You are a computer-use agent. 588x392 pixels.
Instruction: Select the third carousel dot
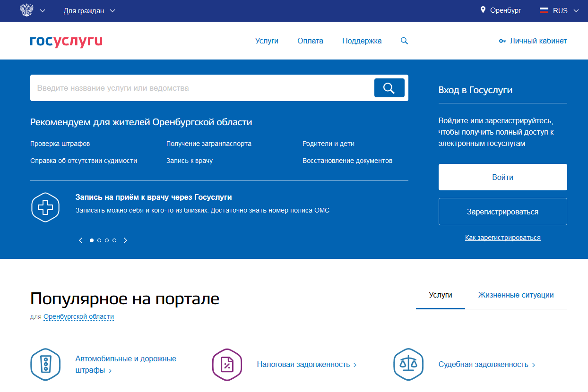click(x=107, y=240)
